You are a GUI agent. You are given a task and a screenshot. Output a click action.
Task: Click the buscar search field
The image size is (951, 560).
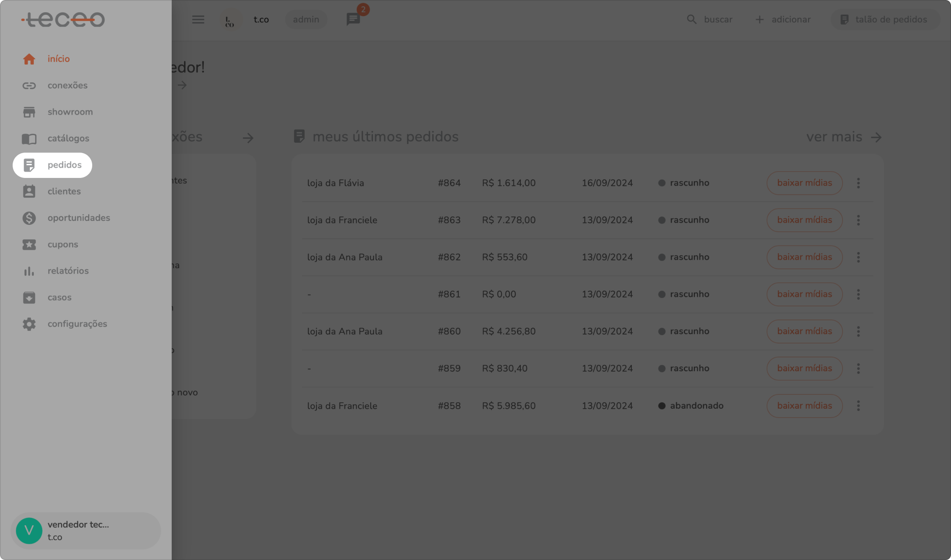pyautogui.click(x=710, y=19)
